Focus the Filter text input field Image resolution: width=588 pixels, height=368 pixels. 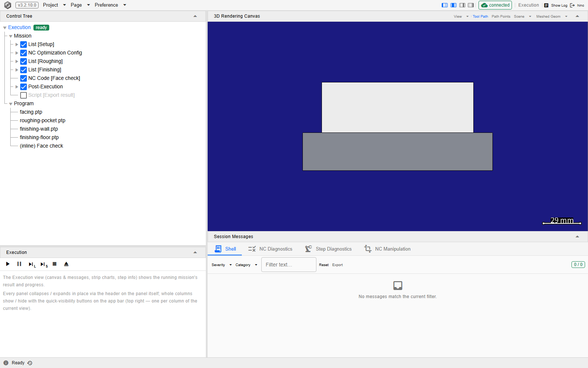pyautogui.click(x=289, y=265)
